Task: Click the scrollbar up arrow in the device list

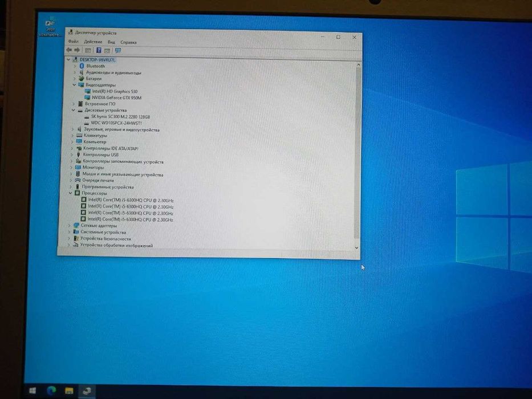Action: [358, 64]
